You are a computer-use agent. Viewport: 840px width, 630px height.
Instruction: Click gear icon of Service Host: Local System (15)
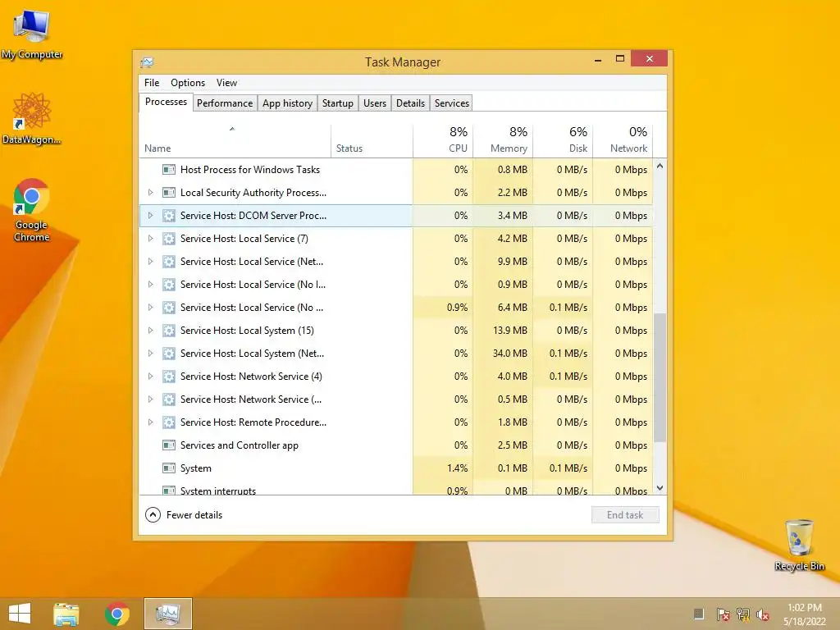click(x=169, y=331)
